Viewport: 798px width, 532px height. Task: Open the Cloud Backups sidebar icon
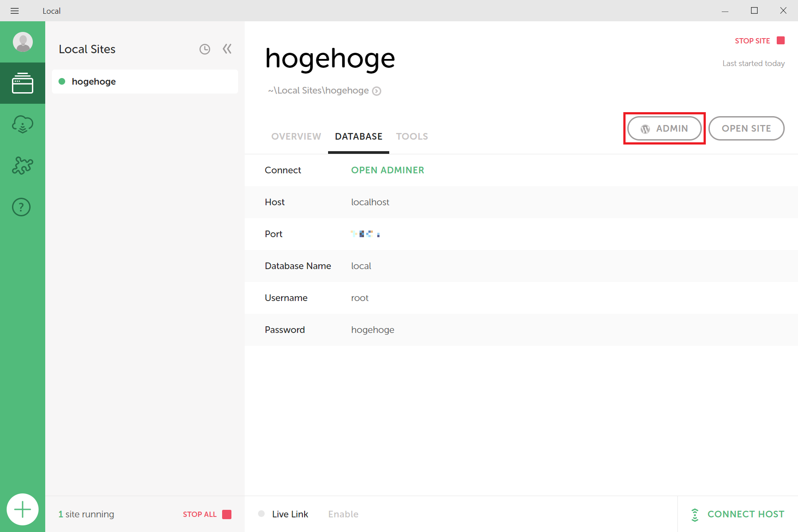click(x=23, y=125)
